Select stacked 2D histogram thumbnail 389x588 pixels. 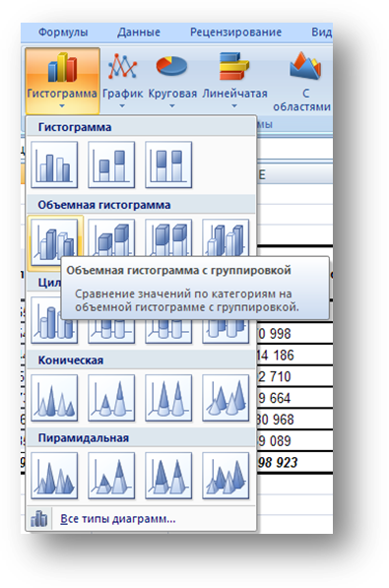pos(111,164)
